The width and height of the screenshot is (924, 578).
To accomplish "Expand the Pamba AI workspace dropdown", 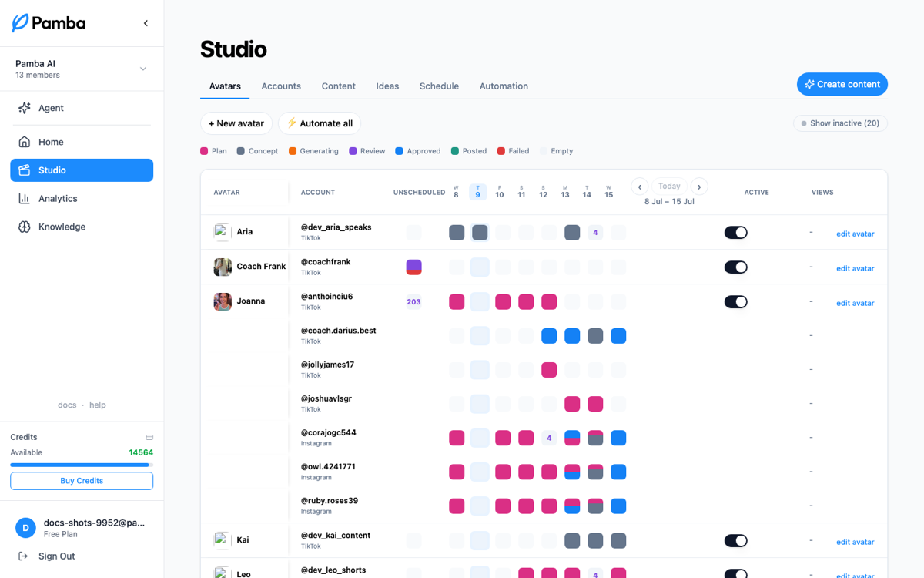I will tap(82, 69).
